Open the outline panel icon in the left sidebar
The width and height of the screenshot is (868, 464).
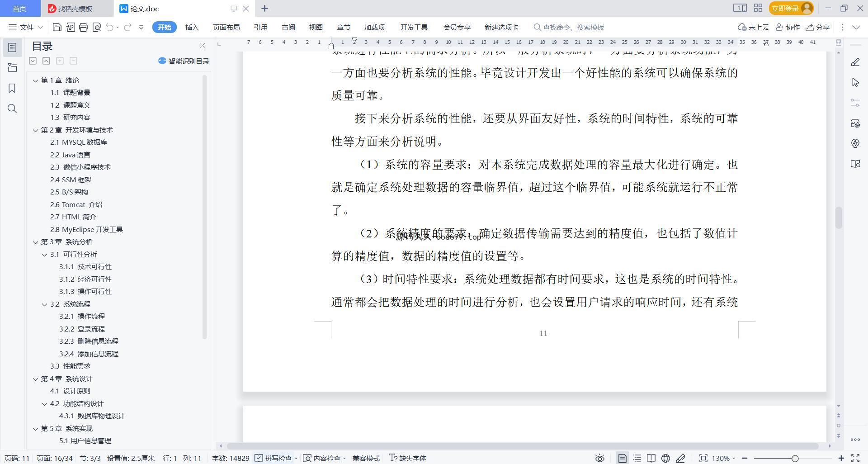12,47
